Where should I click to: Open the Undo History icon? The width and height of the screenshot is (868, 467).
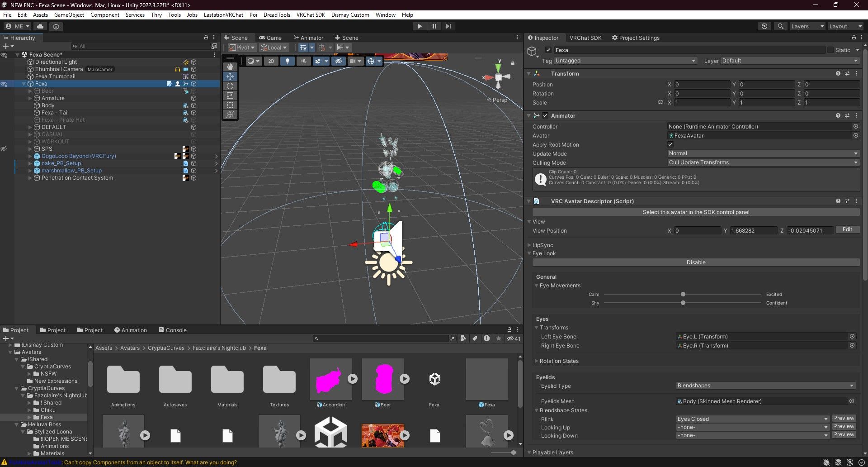tap(764, 26)
